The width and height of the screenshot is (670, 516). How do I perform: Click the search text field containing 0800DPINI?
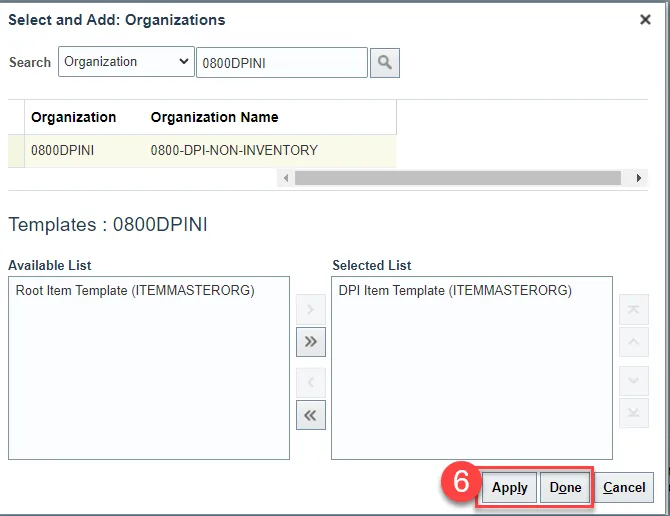tap(281, 63)
